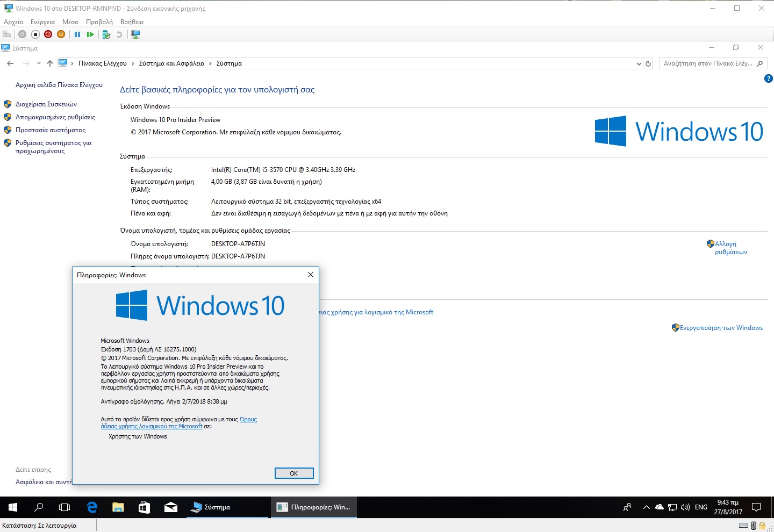Viewport: 774px width, 532px height.
Task: Click the orange Save VM state icon
Action: point(61,34)
